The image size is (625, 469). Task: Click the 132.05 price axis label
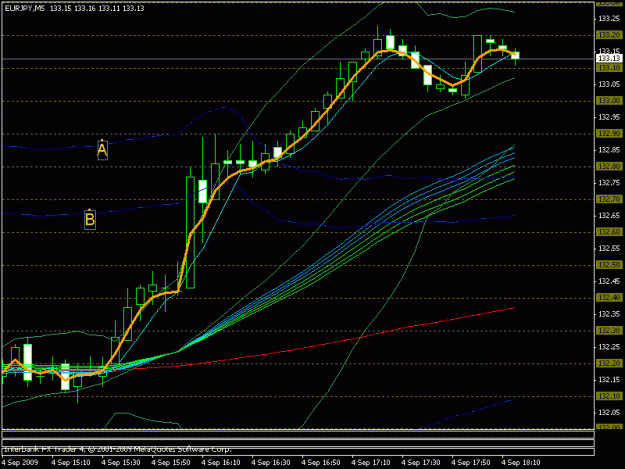point(609,412)
